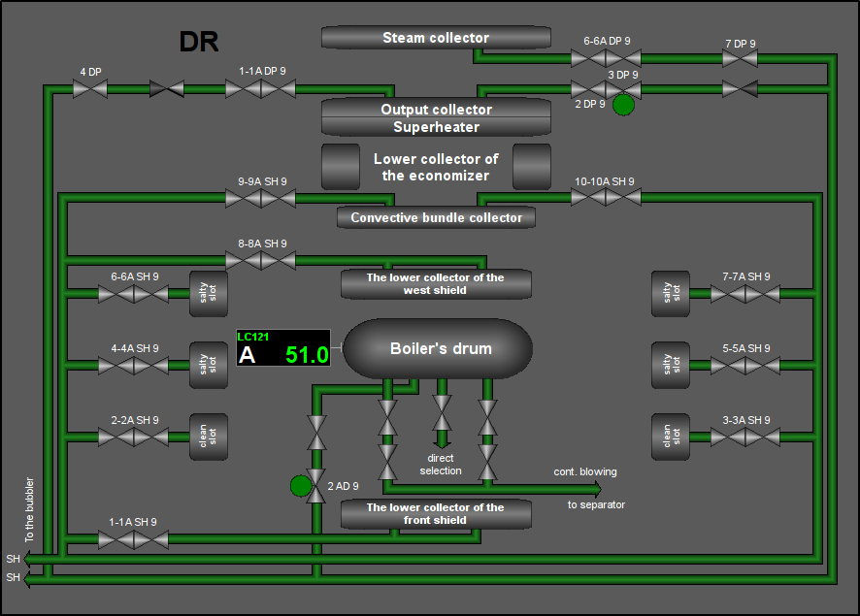Viewport: 860px width, 616px height.
Task: Select the Output collector block
Action: (x=436, y=109)
